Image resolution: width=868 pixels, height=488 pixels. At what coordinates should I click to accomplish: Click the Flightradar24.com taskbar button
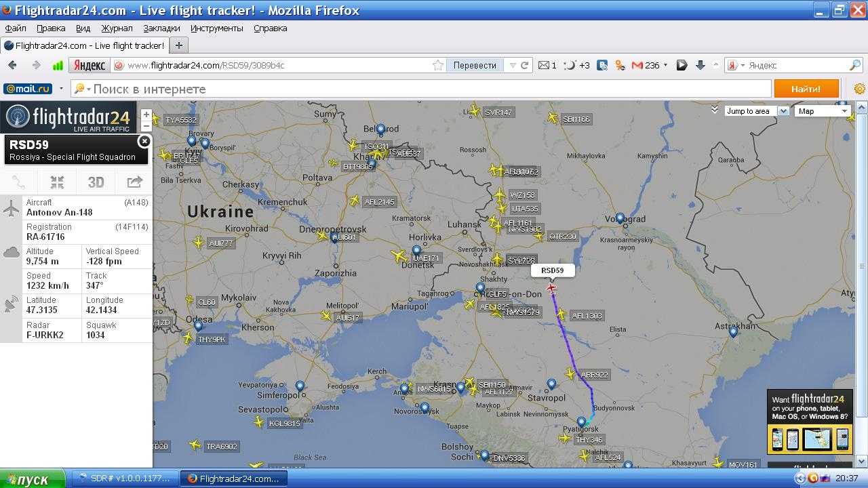(234, 479)
